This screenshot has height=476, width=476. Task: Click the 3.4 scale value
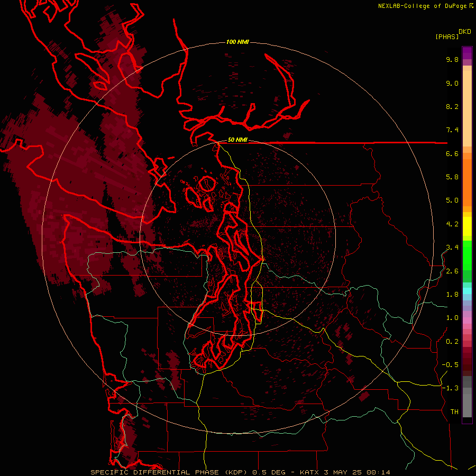tap(452, 248)
